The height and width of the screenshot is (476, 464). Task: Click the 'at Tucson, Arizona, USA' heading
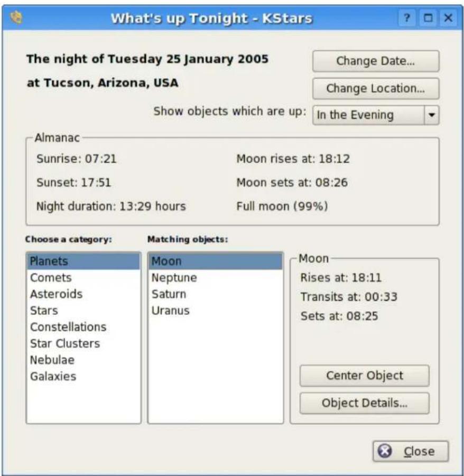[x=103, y=83]
